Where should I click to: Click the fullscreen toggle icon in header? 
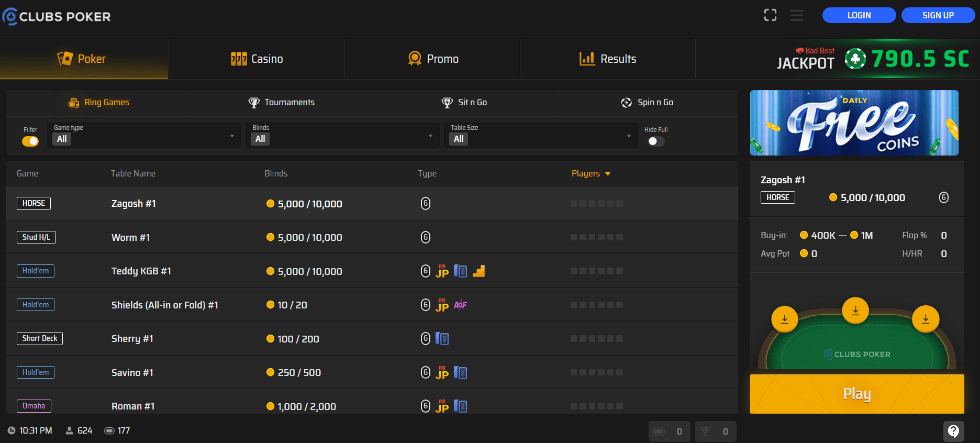770,15
